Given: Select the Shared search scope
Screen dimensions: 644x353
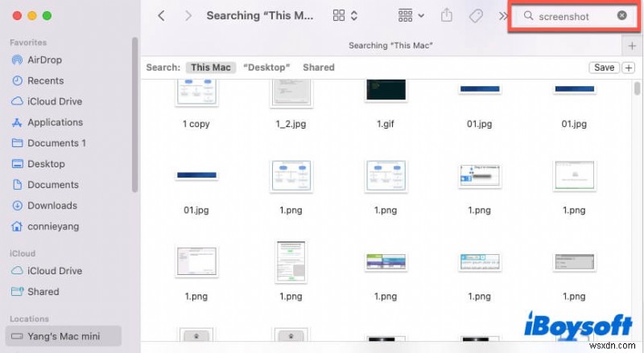Looking at the screenshot, I should click(319, 68).
